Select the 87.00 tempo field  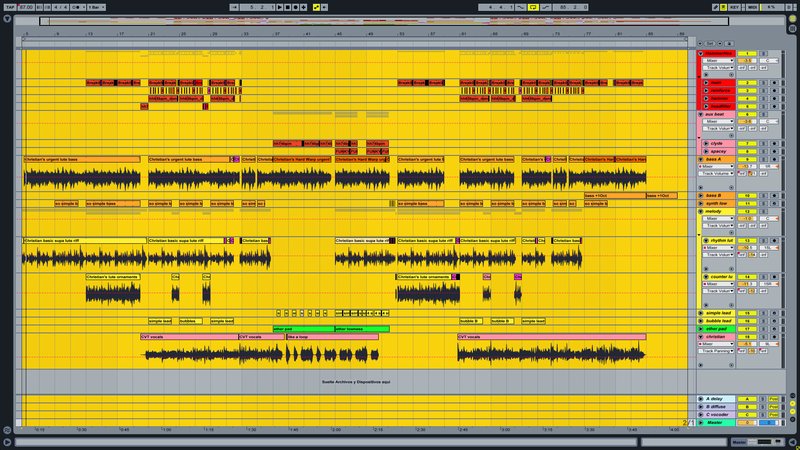tap(26, 7)
